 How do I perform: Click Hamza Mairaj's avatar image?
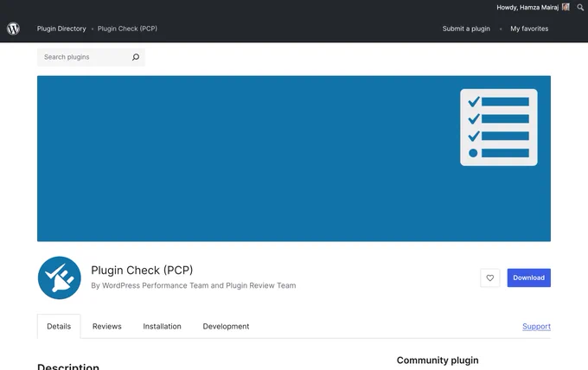566,7
